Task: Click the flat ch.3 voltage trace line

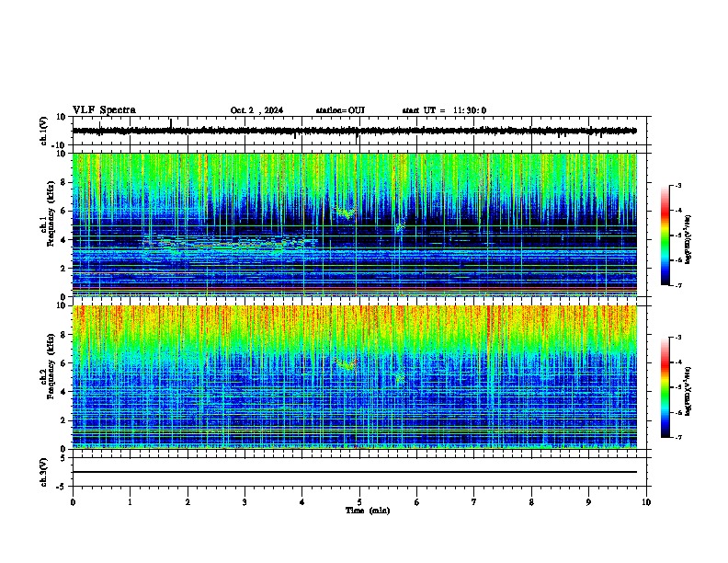Action: (354, 472)
